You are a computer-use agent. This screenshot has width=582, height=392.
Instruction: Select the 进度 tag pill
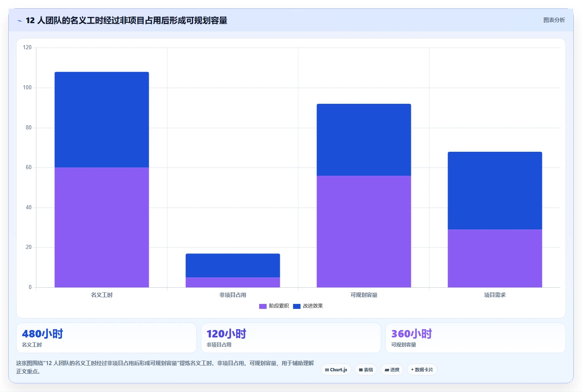click(392, 370)
